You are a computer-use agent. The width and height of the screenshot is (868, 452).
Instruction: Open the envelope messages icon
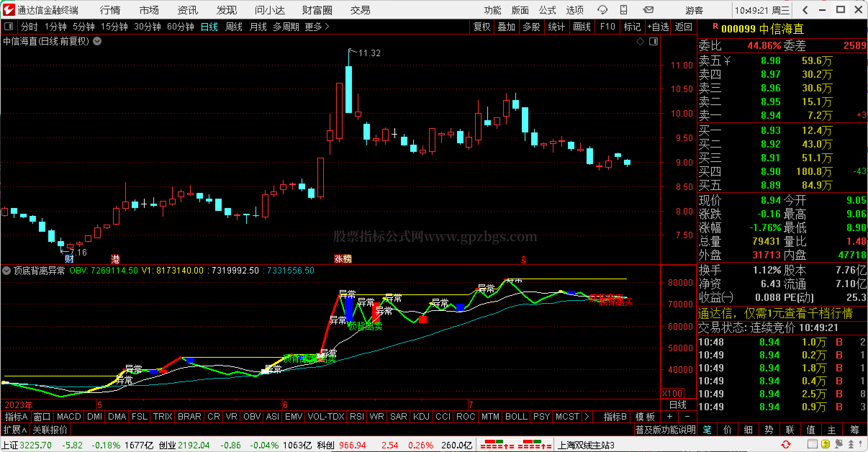(x=648, y=10)
